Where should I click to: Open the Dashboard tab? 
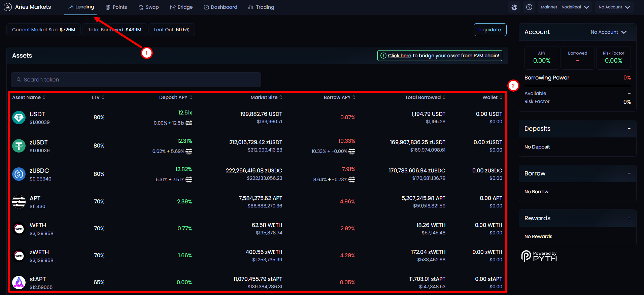point(221,7)
